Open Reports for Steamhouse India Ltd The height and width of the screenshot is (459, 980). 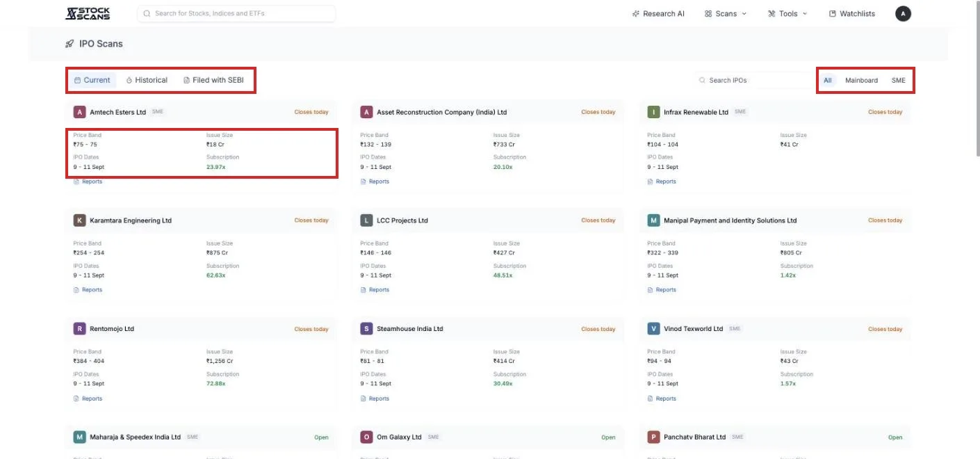[x=375, y=398]
